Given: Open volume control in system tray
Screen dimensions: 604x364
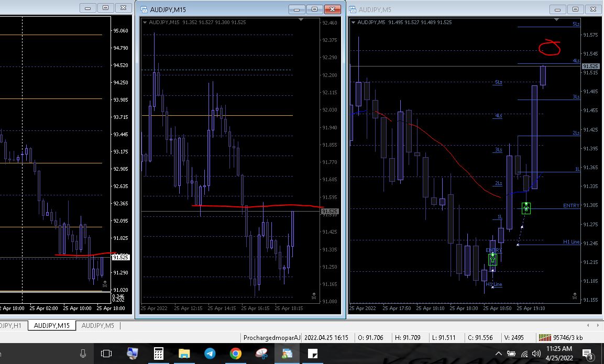Looking at the screenshot, I should 536,354.
